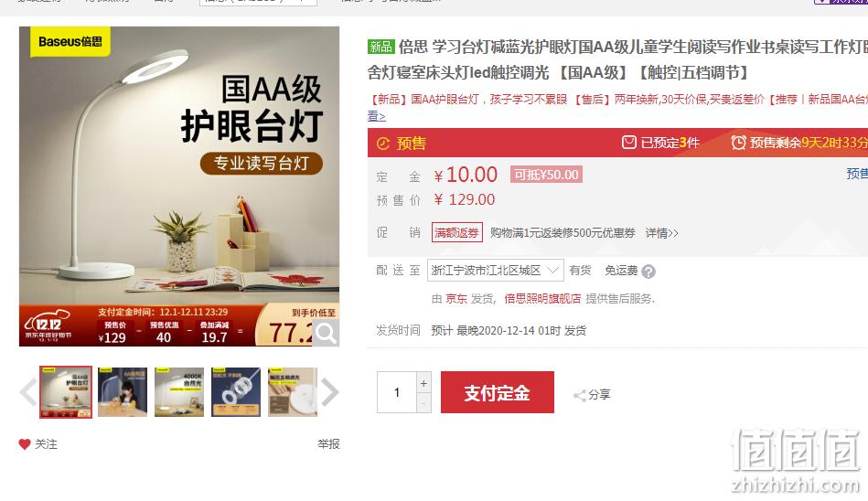The image size is (868, 501).
Task: Click the 京东 shipping link
Action: (x=456, y=299)
